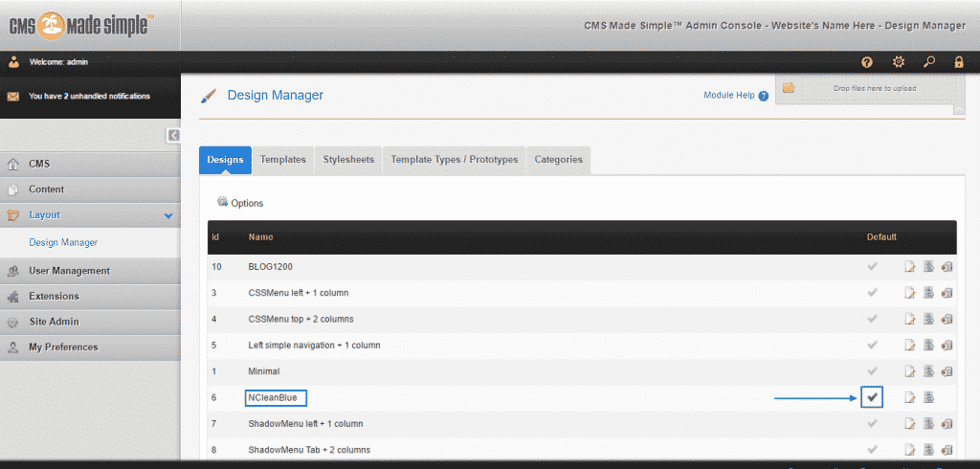Set BLOG1200 as default design
This screenshot has height=469, width=980.
[x=873, y=266]
